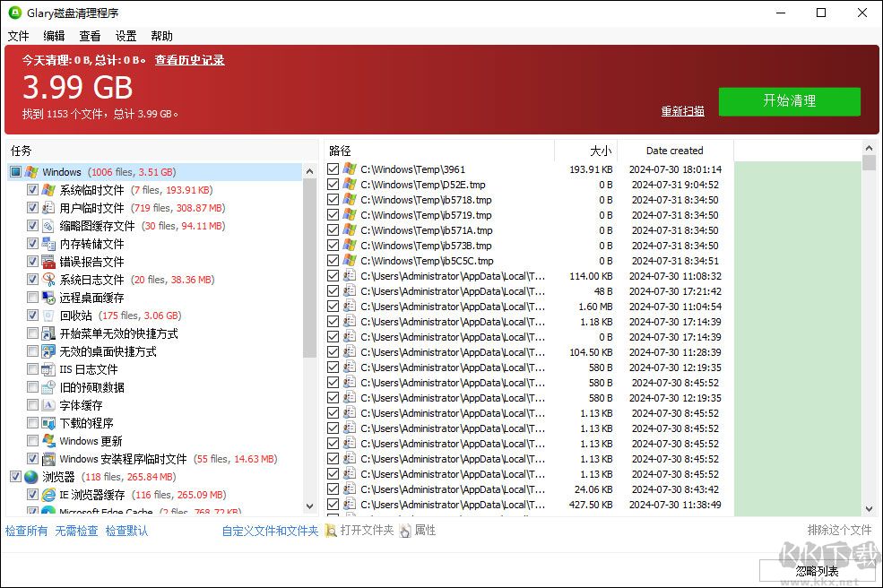This screenshot has width=883, height=588.
Task: Click the 打开文件夹 folder icon
Action: [x=331, y=531]
